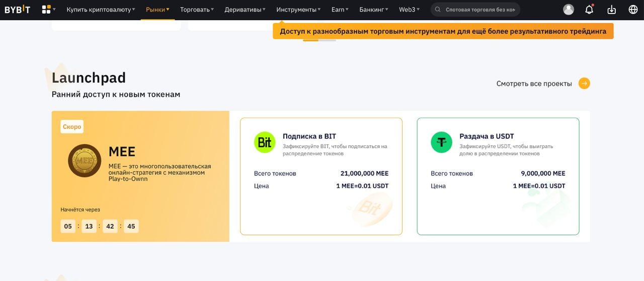Click the orange arrow circle icon
This screenshot has width=644, height=281.
click(584, 84)
